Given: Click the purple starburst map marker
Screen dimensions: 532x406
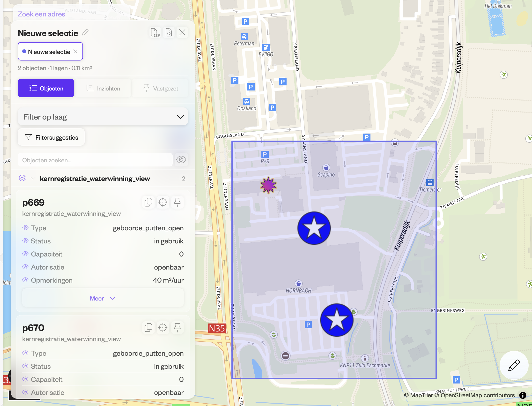Looking at the screenshot, I should click(268, 186).
